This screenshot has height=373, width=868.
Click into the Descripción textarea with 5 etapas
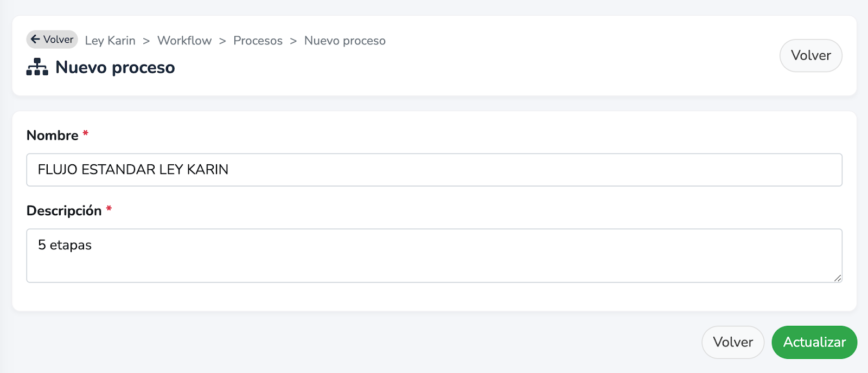[434, 255]
